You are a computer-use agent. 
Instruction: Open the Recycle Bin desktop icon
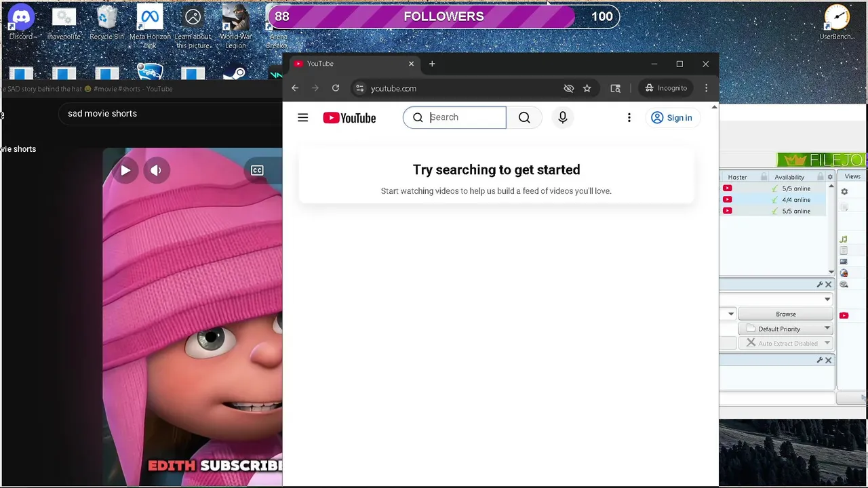coord(106,22)
